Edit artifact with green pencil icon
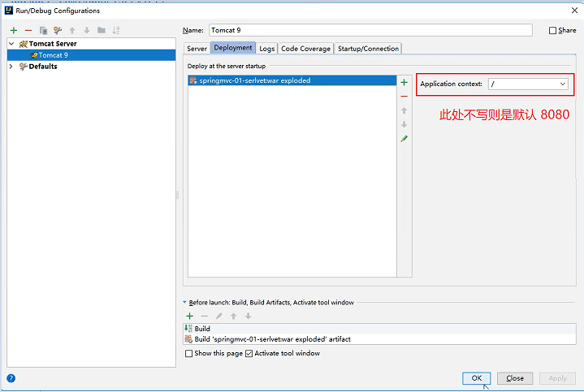This screenshot has width=584, height=392. (404, 139)
